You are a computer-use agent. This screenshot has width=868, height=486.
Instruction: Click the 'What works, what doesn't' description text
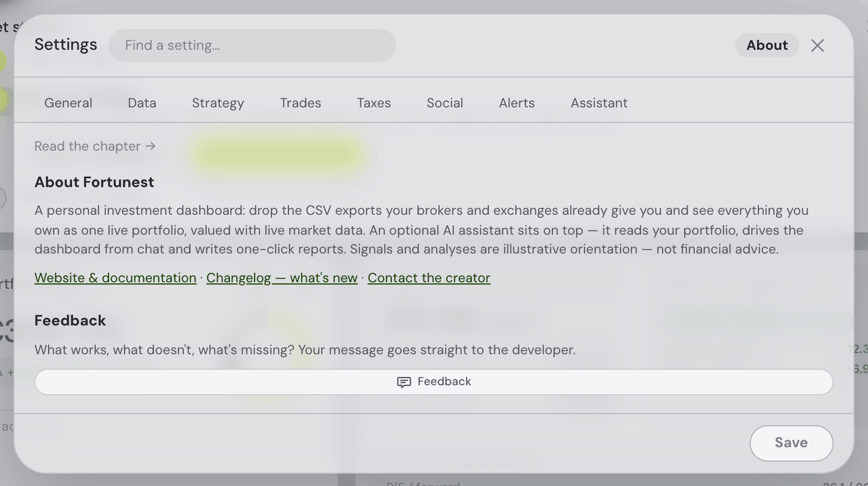pos(305,350)
